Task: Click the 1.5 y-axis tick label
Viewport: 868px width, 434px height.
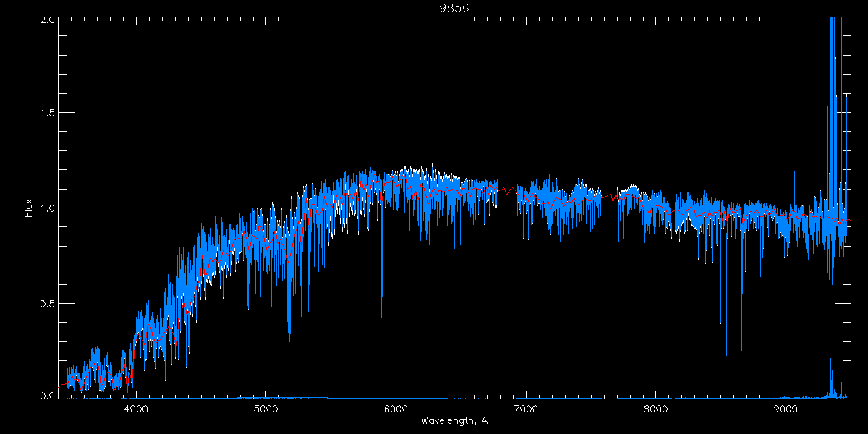Action: [x=45, y=113]
